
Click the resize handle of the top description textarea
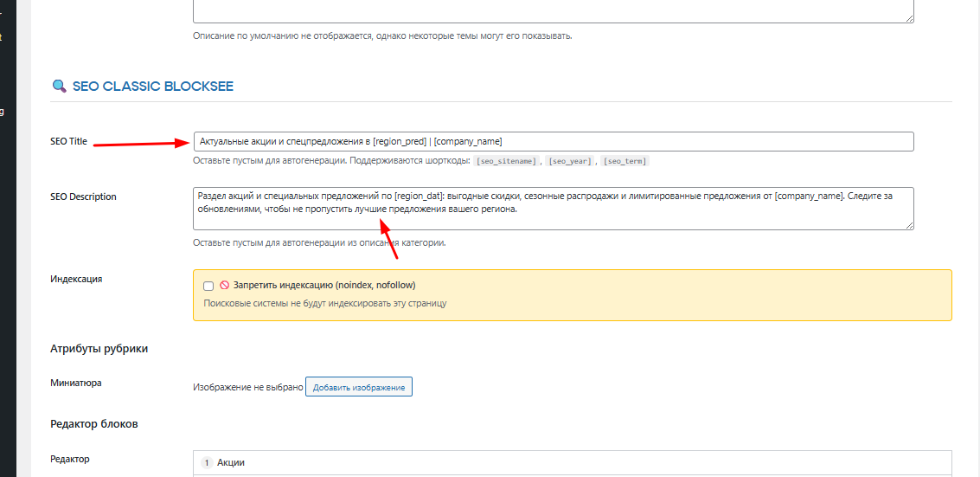pos(909,17)
